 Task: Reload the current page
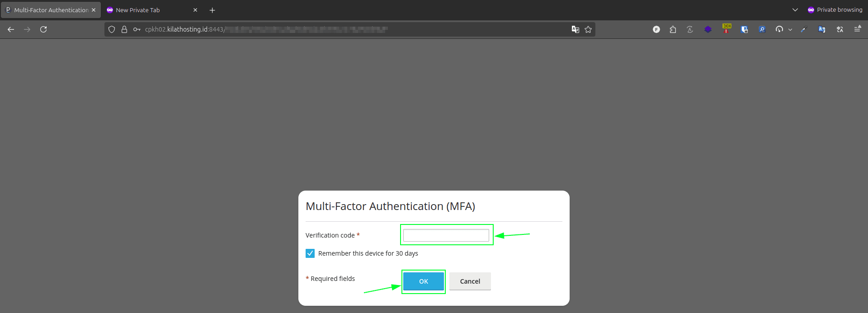(43, 29)
